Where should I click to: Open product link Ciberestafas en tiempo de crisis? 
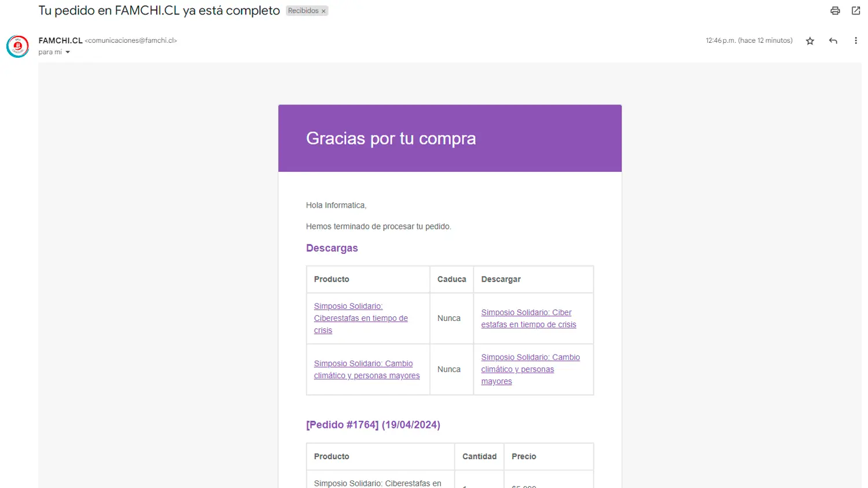[361, 318]
